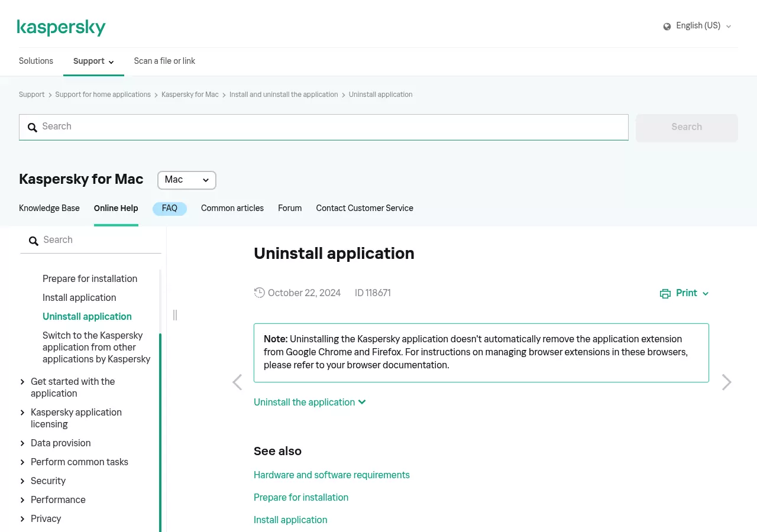Open Install and uninstall the application breadcrumb
This screenshot has width=757, height=532.
pos(284,95)
